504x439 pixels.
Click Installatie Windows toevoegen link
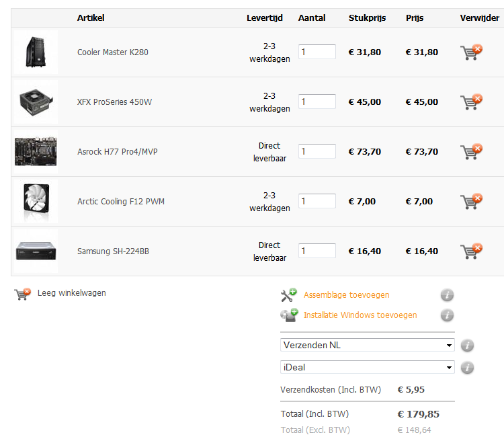pos(360,315)
